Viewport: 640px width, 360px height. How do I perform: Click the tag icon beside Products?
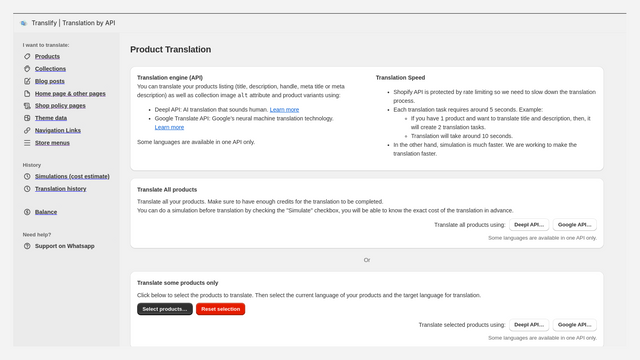[27, 56]
